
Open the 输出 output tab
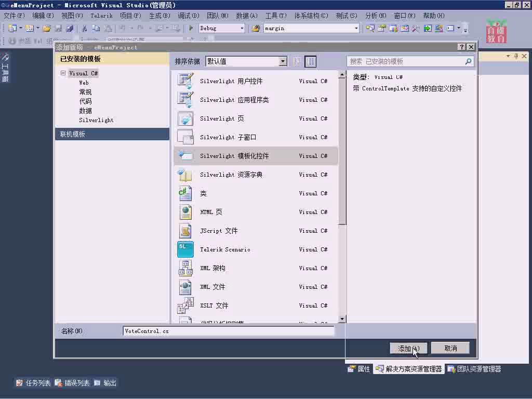point(105,383)
